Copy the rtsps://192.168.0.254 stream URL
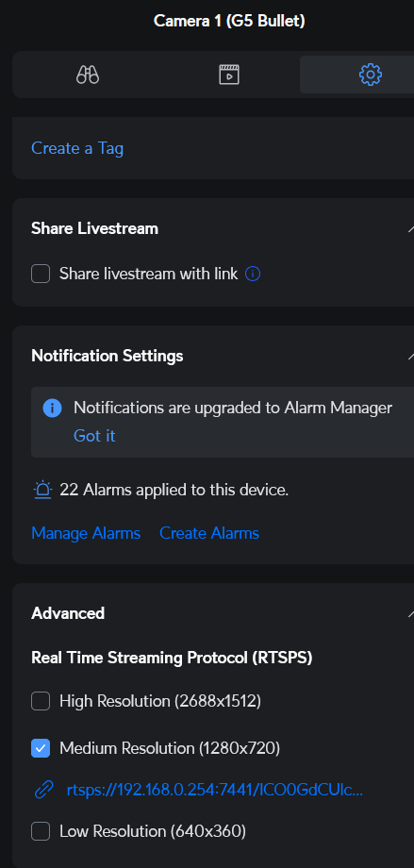This screenshot has width=414, height=868. [215, 790]
